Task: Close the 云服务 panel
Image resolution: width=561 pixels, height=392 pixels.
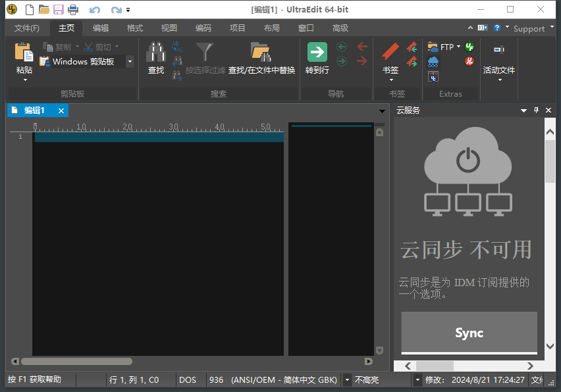Action: click(548, 110)
